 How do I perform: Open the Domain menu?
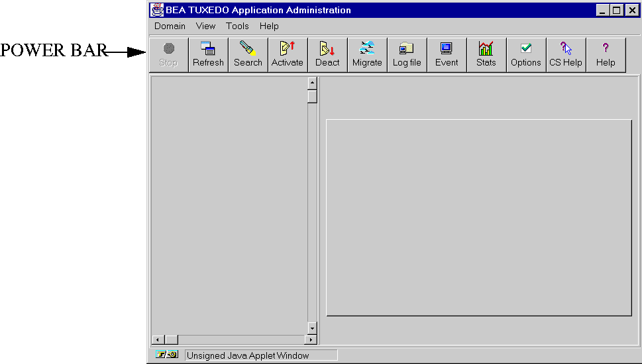(170, 26)
